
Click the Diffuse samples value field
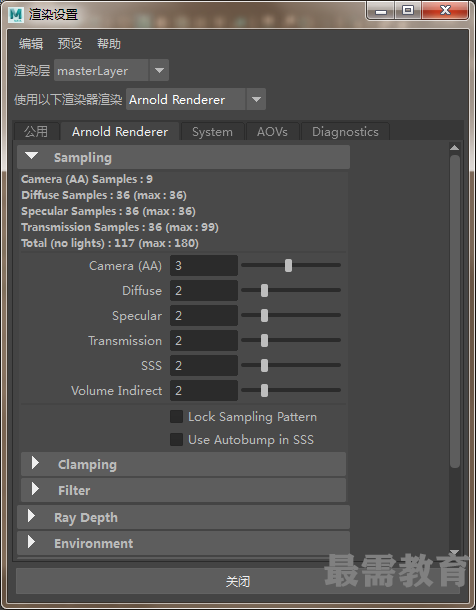(204, 290)
